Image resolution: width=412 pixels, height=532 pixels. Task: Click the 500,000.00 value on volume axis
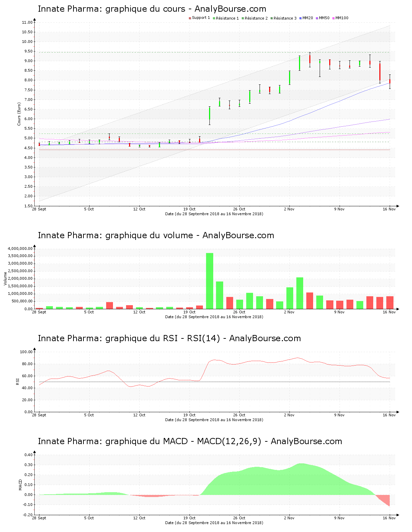click(22, 301)
